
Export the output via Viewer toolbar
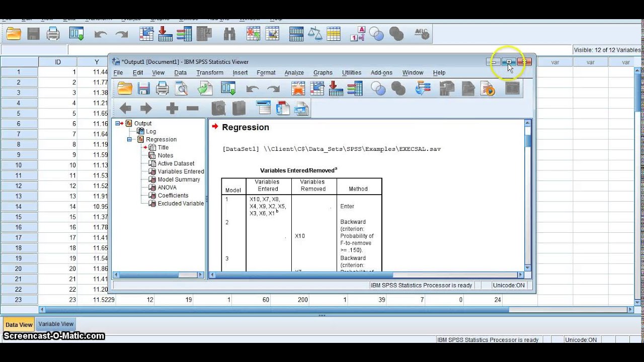point(205,88)
